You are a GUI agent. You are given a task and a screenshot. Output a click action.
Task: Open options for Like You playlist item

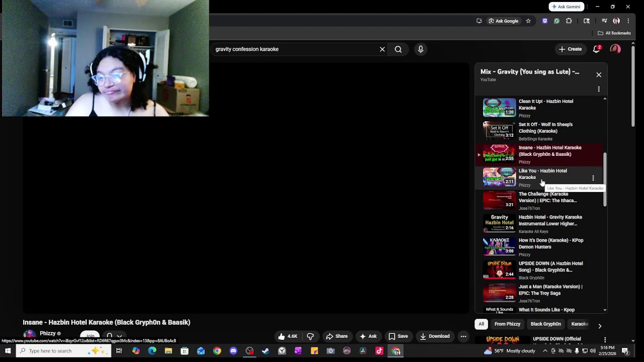click(593, 178)
